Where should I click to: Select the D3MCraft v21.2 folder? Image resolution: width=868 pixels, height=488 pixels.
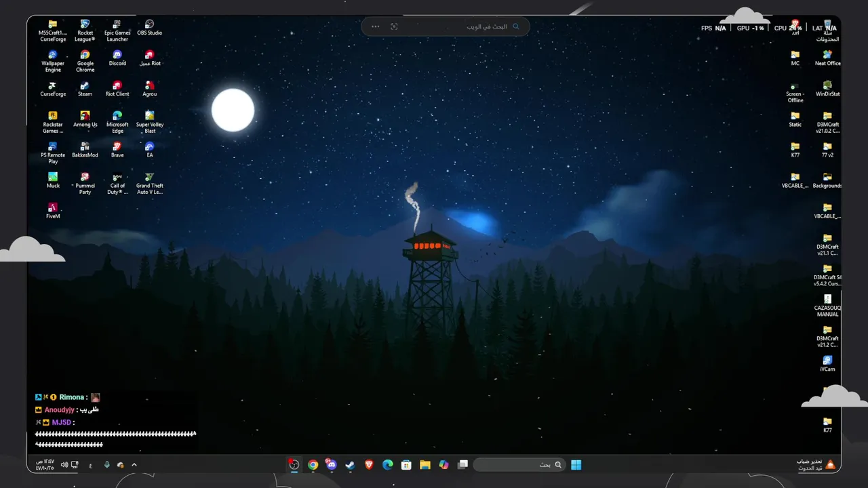pos(827,335)
